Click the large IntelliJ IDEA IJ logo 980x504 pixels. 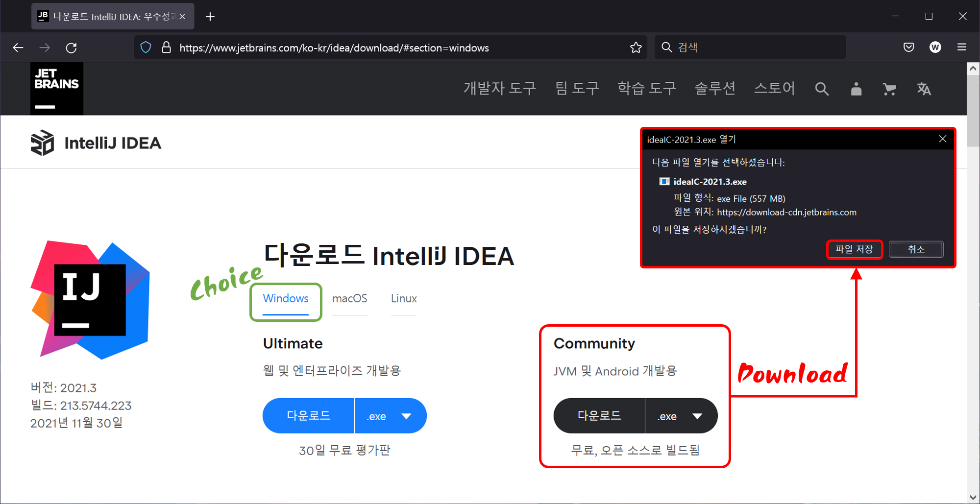pyautogui.click(x=90, y=300)
